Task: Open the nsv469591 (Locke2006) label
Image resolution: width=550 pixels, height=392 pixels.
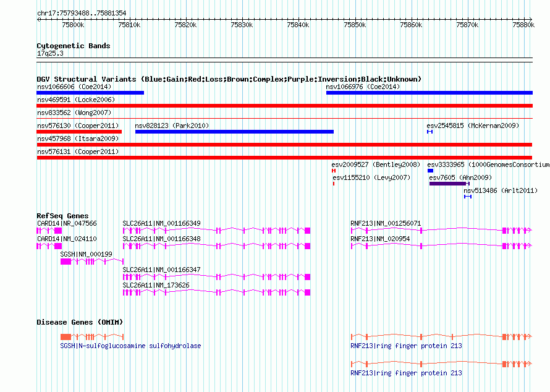Action: coord(76,100)
